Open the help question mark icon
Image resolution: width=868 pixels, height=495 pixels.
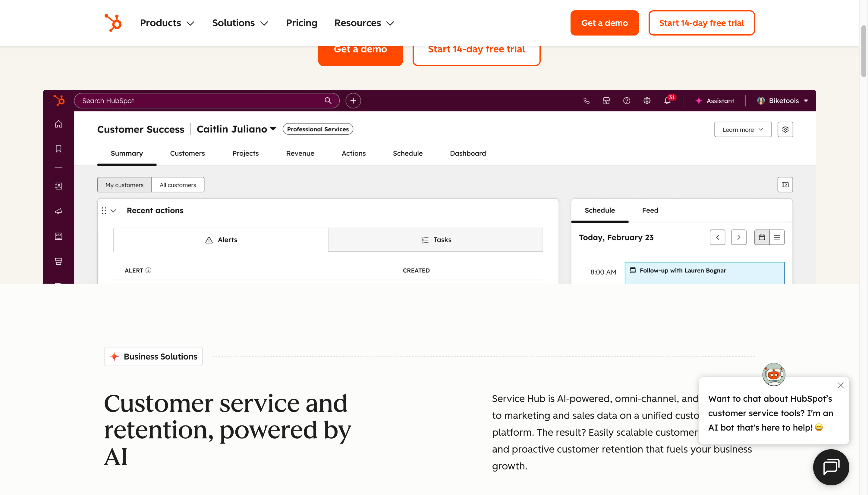(x=626, y=101)
